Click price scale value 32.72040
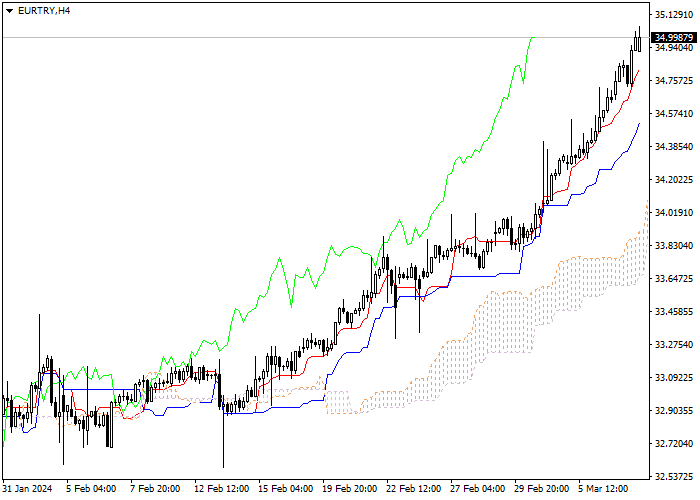The image size is (700, 500). coord(674,444)
